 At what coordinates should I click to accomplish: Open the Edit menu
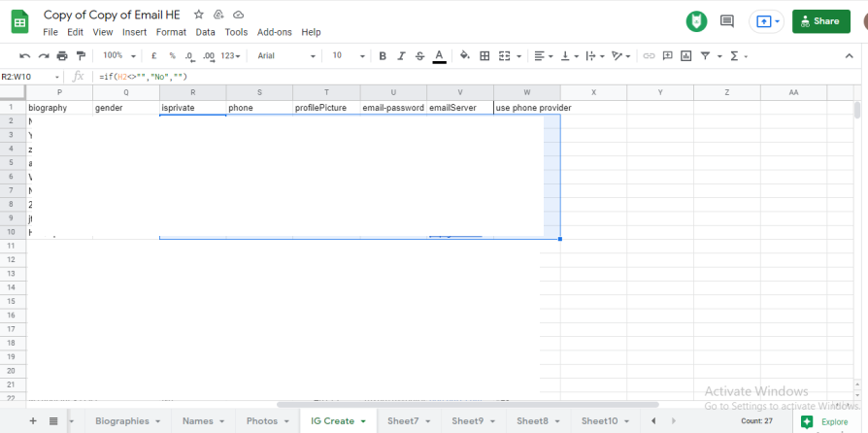(x=76, y=32)
